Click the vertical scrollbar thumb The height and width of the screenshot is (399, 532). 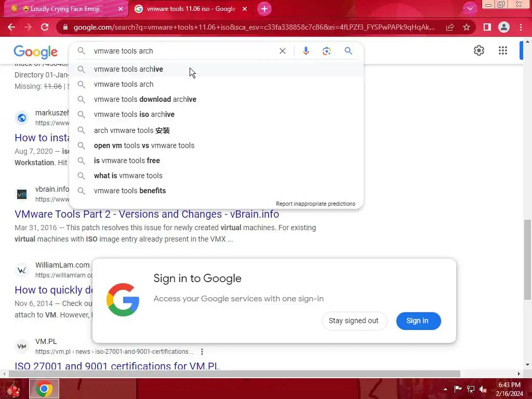coord(527,260)
